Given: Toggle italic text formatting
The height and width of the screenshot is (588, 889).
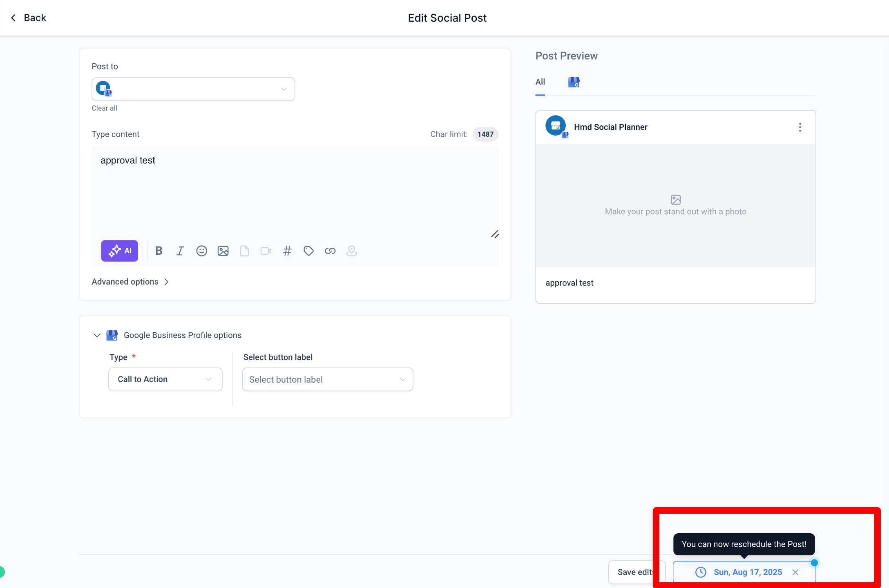Looking at the screenshot, I should pos(180,251).
